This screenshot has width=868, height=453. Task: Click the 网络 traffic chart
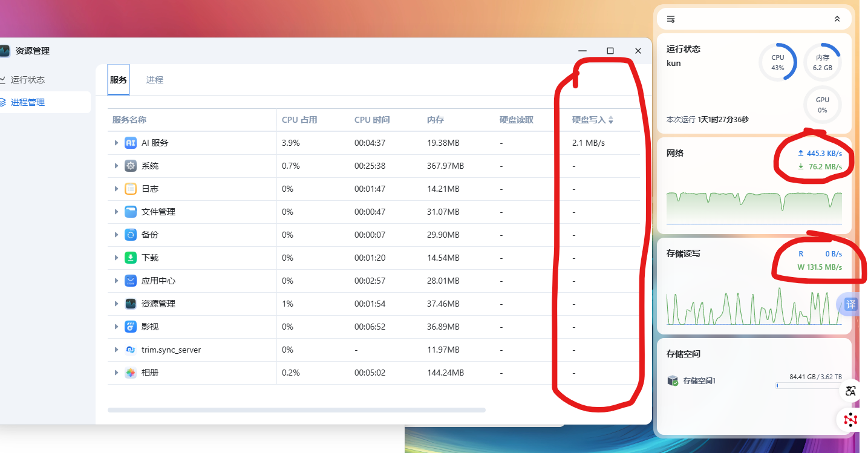coord(754,207)
